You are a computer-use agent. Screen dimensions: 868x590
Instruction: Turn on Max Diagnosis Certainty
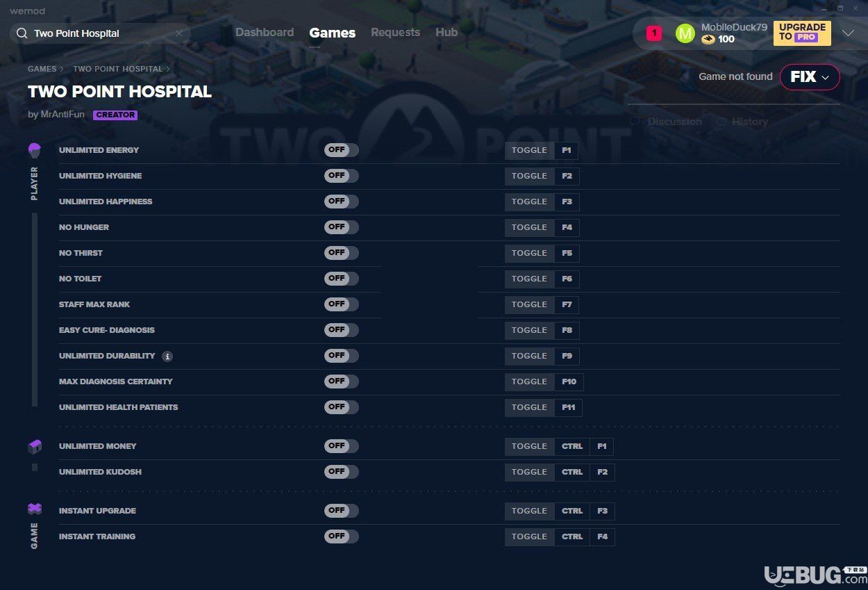click(342, 382)
